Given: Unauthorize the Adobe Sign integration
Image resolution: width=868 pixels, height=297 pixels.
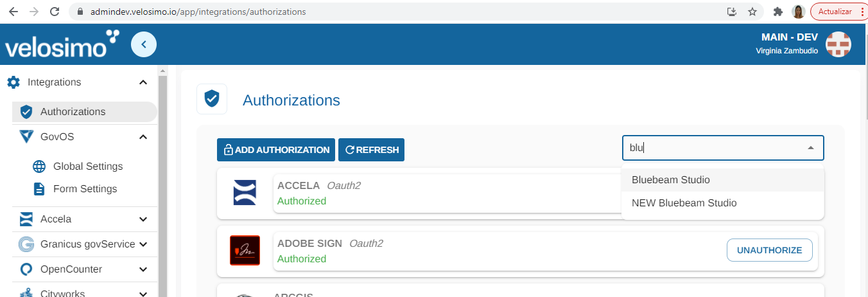Looking at the screenshot, I should point(770,250).
